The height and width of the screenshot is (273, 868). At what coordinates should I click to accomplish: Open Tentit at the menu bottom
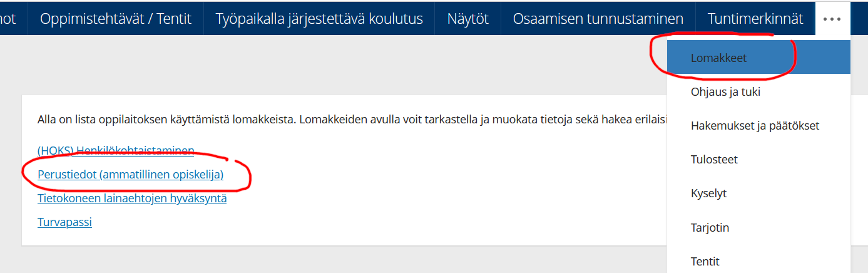[705, 261]
